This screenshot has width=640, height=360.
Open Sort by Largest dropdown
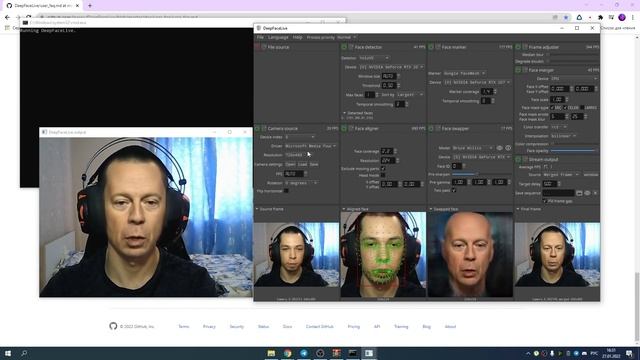[x=410, y=95]
